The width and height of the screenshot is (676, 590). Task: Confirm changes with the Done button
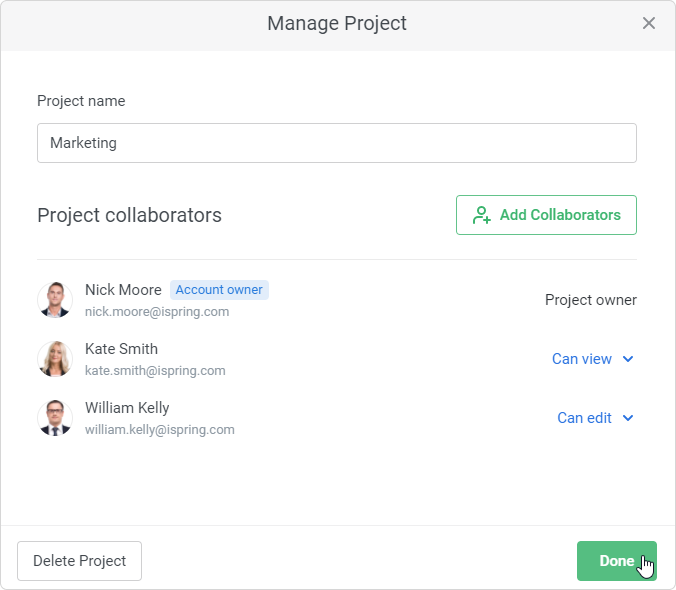point(617,561)
